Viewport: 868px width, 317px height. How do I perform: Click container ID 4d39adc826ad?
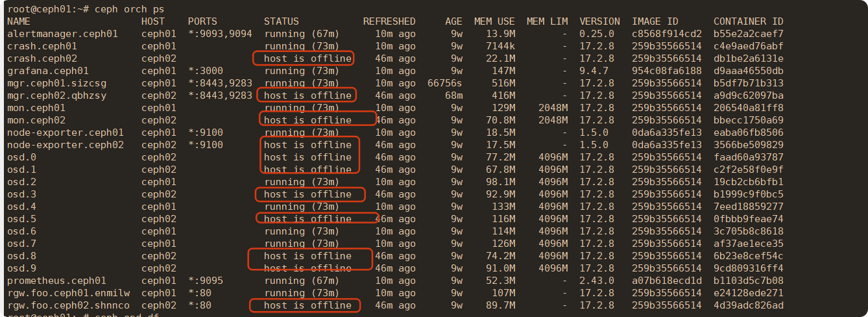[749, 305]
